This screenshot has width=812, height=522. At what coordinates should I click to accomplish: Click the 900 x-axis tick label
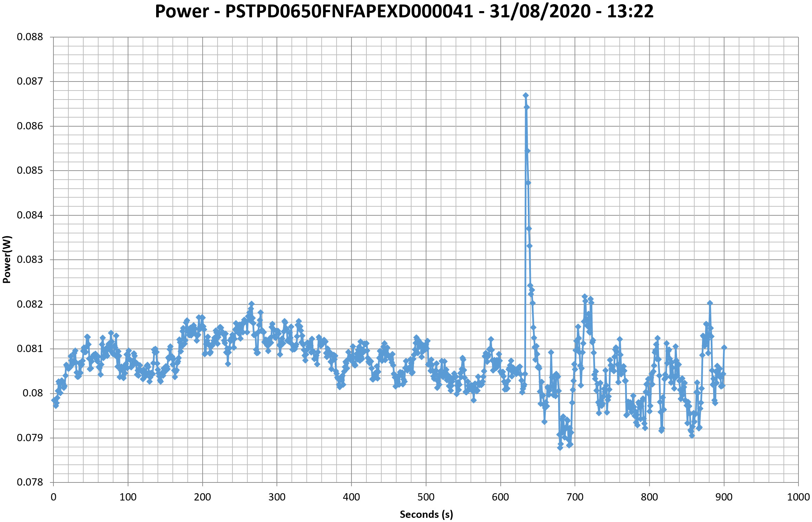pos(724,497)
